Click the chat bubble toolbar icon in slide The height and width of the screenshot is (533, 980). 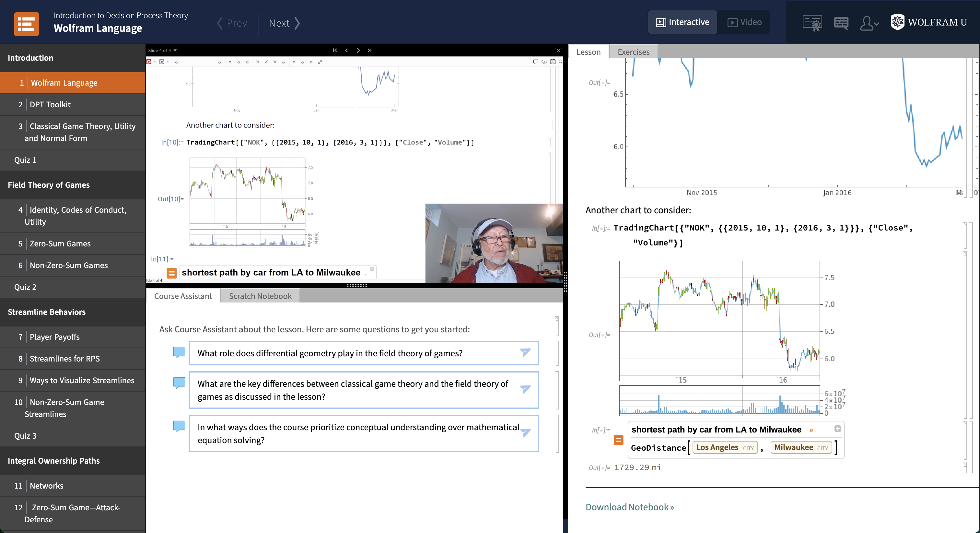coord(536,62)
